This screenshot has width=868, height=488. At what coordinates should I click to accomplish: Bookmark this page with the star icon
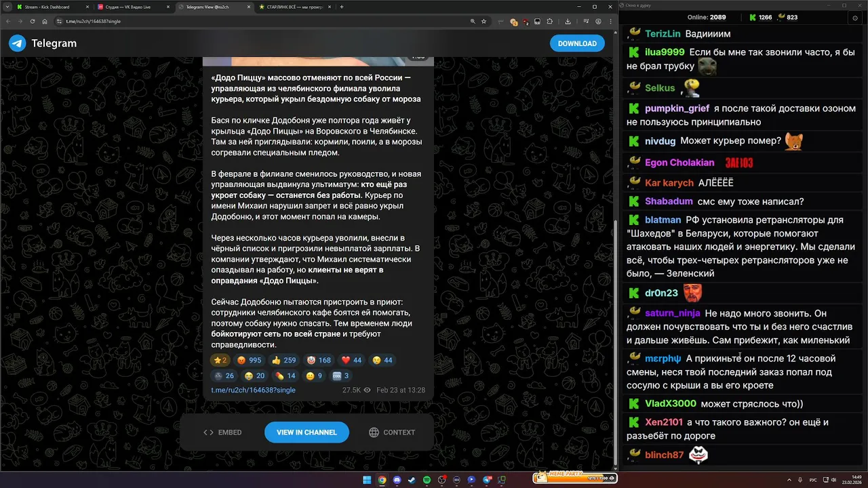pos(484,21)
